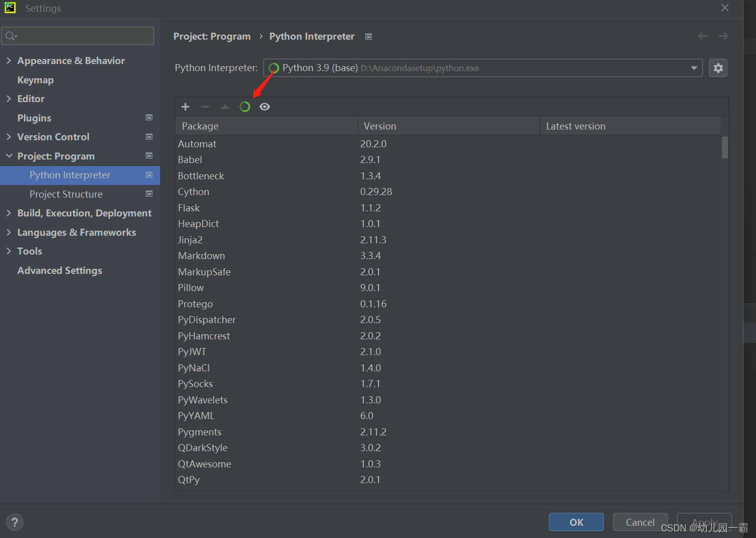Expand Appearance & Behavior section
756x538 pixels.
9,60
